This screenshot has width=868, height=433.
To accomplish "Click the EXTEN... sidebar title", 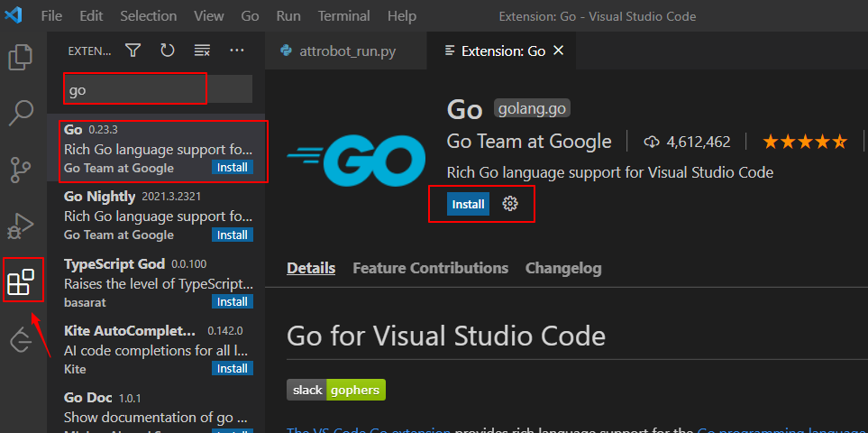I will 89,51.
